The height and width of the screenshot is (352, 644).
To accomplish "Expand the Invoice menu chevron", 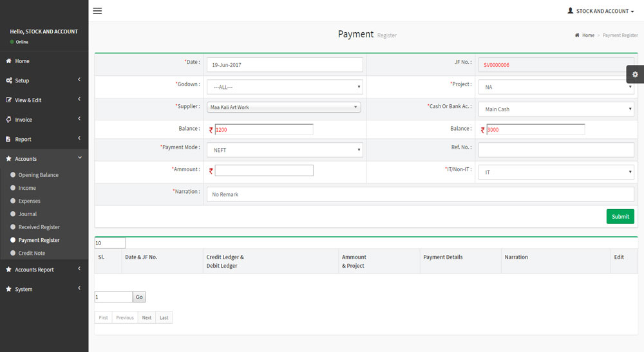I will click(x=79, y=118).
